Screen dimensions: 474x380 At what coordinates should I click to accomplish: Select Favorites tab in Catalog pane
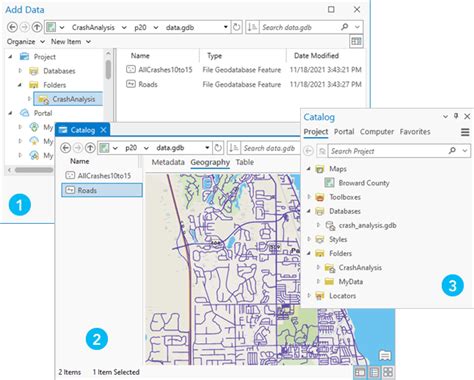point(415,132)
